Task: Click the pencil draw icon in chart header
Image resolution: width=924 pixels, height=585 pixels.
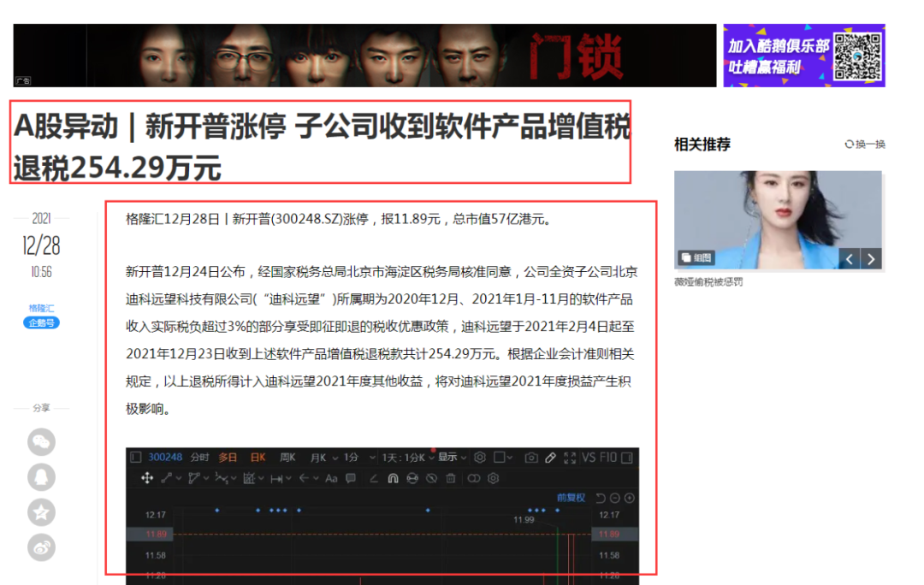Action: pyautogui.click(x=550, y=458)
